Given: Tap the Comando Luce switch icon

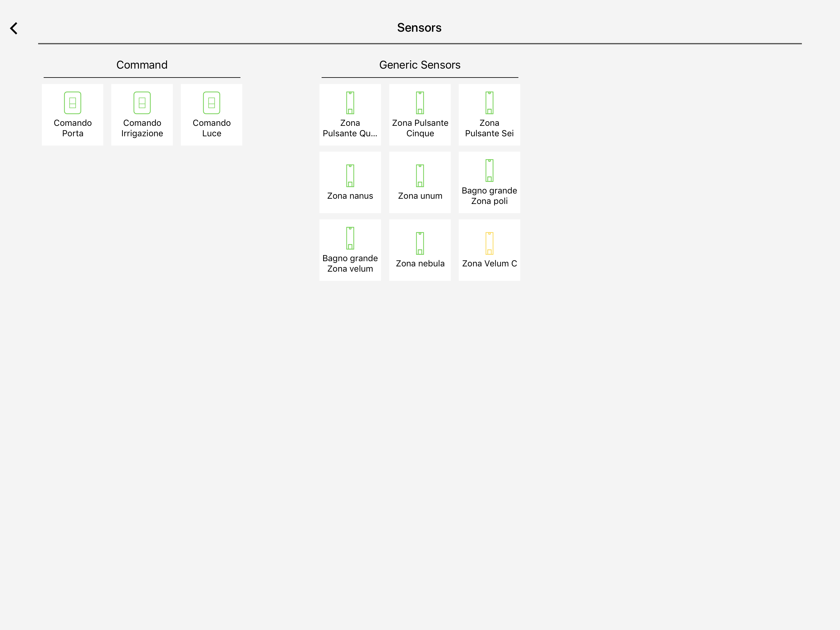Looking at the screenshot, I should point(212,103).
